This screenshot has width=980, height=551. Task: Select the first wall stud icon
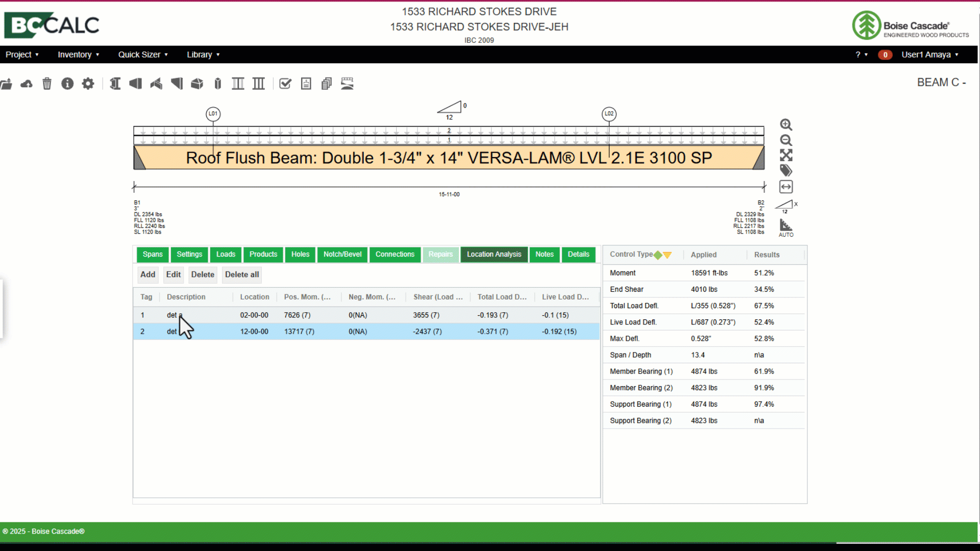point(238,84)
